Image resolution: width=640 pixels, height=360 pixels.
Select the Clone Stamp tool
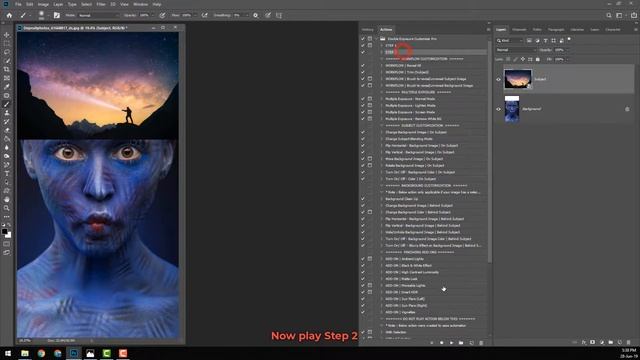(7, 113)
